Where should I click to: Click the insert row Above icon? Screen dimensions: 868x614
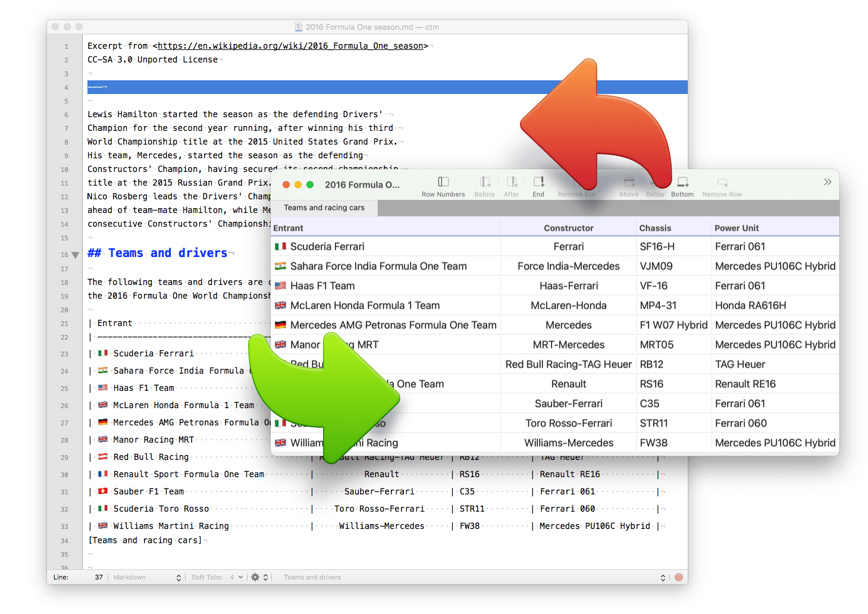tap(629, 182)
